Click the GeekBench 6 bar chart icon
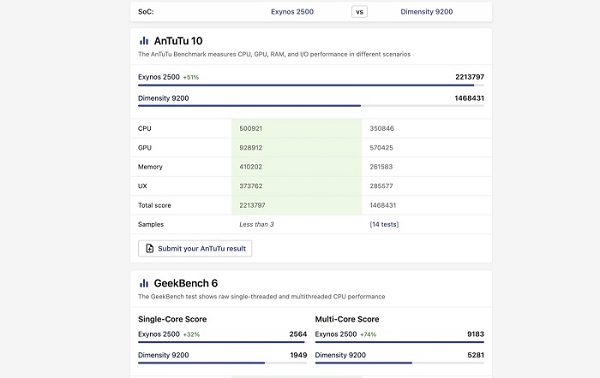The image size is (600, 378). 144,283
